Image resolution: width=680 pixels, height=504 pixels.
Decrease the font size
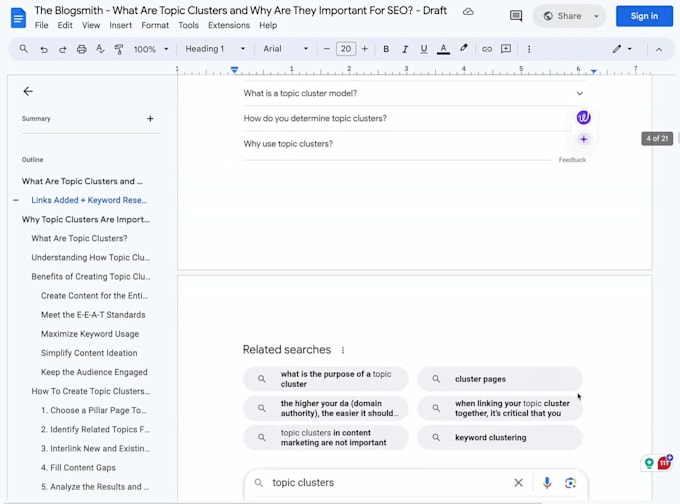[x=327, y=49]
